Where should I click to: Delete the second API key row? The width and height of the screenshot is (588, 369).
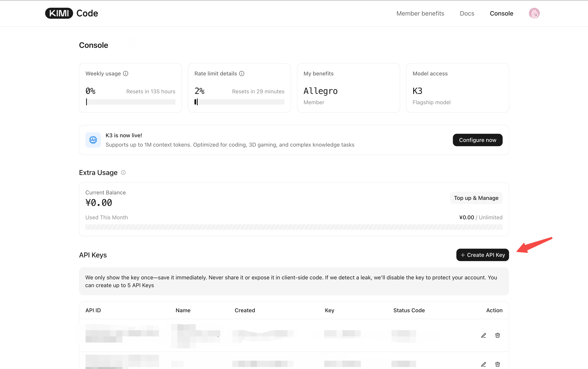pos(497,364)
